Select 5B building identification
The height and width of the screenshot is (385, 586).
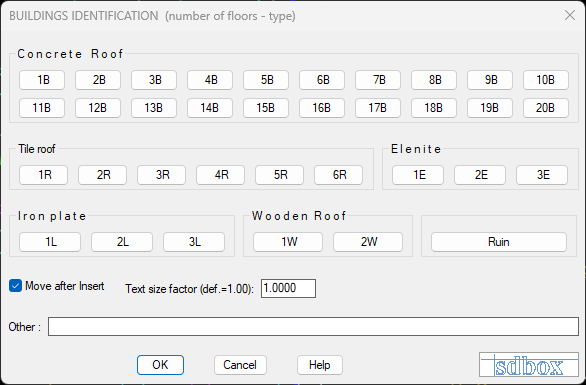click(266, 80)
